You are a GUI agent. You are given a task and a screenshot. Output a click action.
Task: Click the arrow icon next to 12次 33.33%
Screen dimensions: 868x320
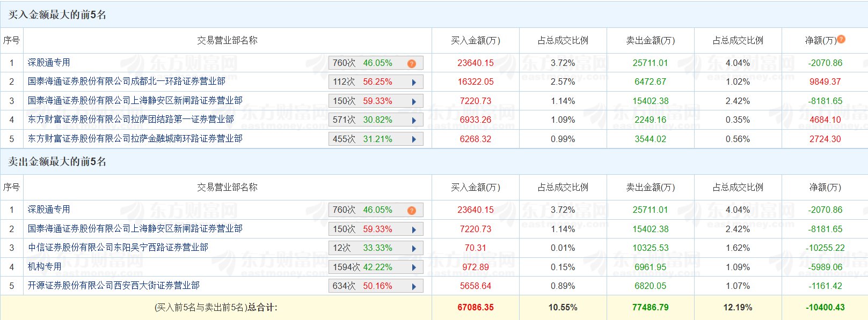[x=414, y=249]
